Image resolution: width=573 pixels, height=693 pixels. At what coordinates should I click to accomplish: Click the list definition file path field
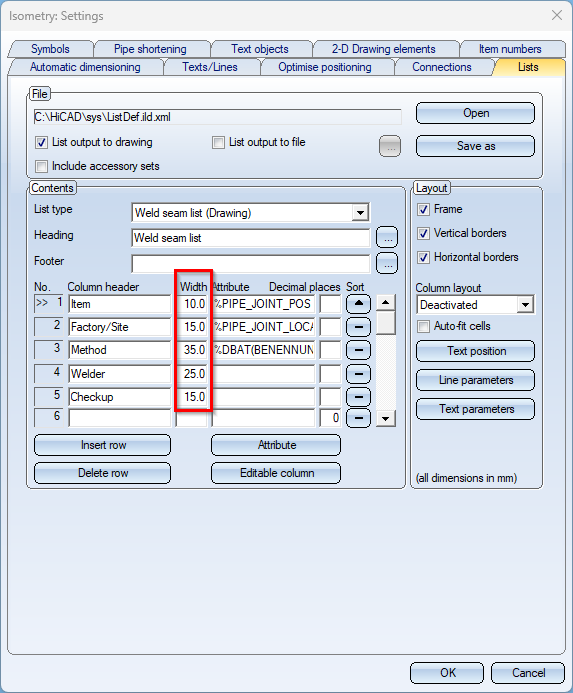(218, 117)
